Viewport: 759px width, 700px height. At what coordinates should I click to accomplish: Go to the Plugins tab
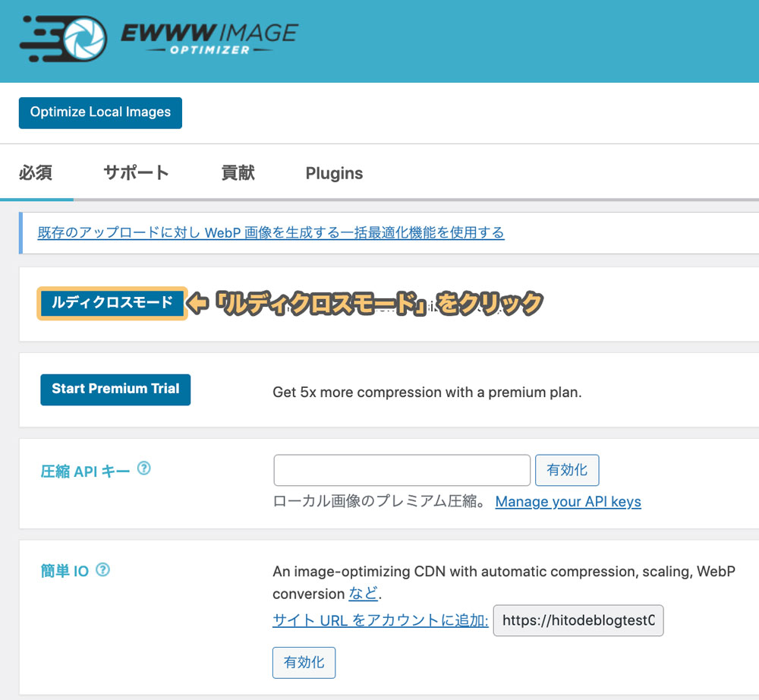[334, 173]
